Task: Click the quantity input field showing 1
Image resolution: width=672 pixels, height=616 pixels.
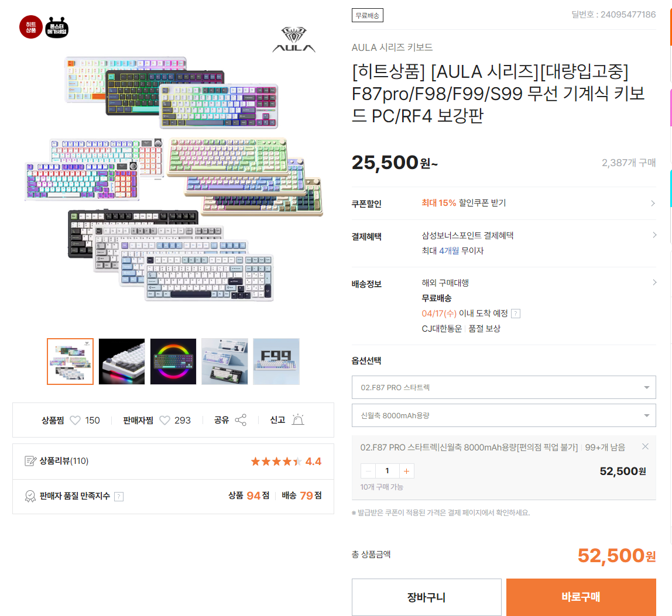Action: coord(387,471)
